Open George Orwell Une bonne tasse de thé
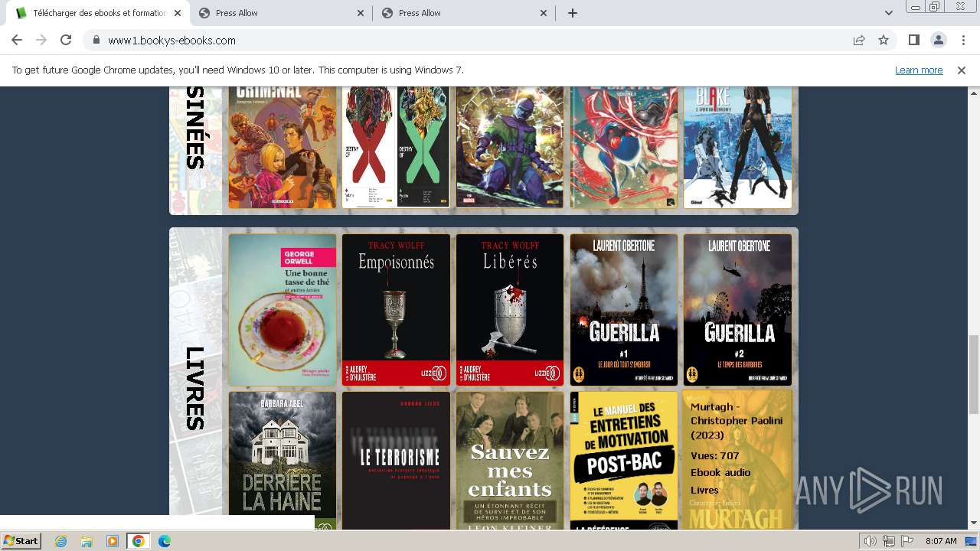Viewport: 980px width, 551px height. tap(283, 310)
